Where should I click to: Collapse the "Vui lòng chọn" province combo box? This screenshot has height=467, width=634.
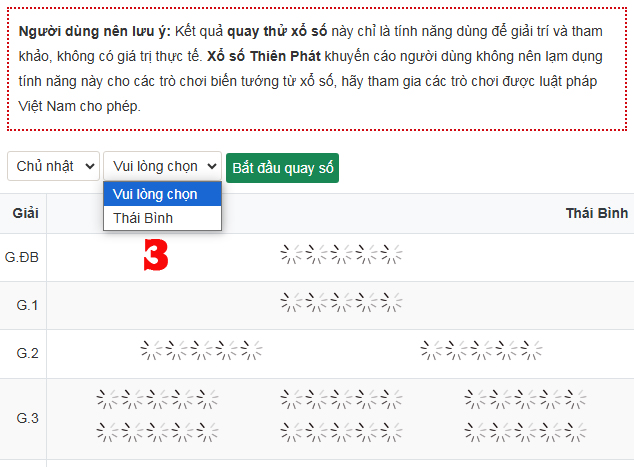tap(163, 166)
